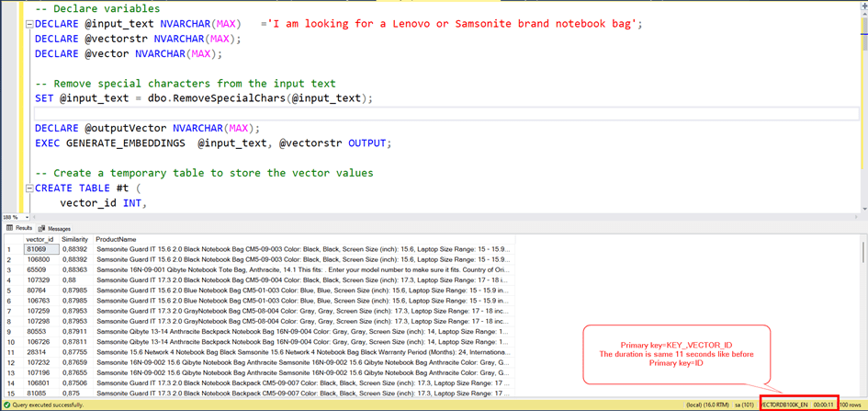Click the (local) (16.0 RTM) server status

[x=707, y=405]
